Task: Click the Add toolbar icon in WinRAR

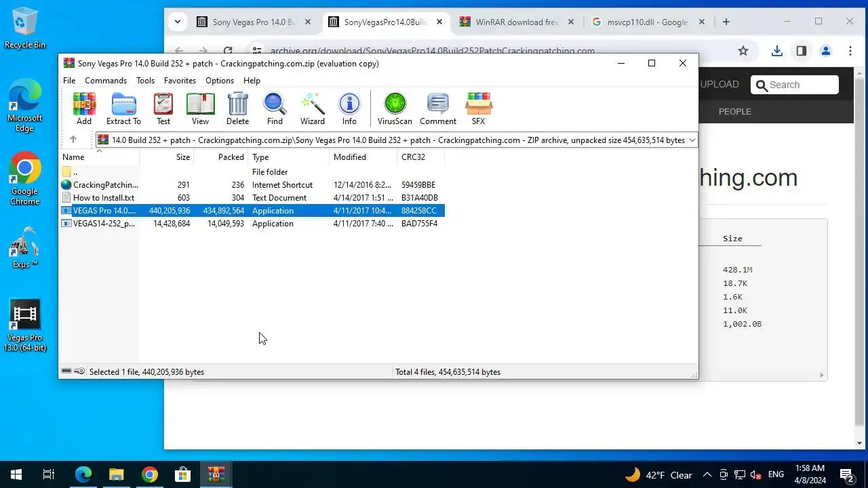Action: tap(84, 109)
